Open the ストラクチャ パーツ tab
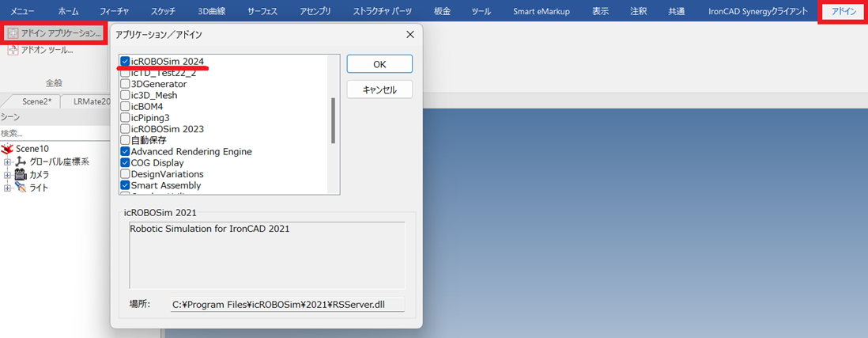Image resolution: width=868 pixels, height=338 pixels. point(382,11)
